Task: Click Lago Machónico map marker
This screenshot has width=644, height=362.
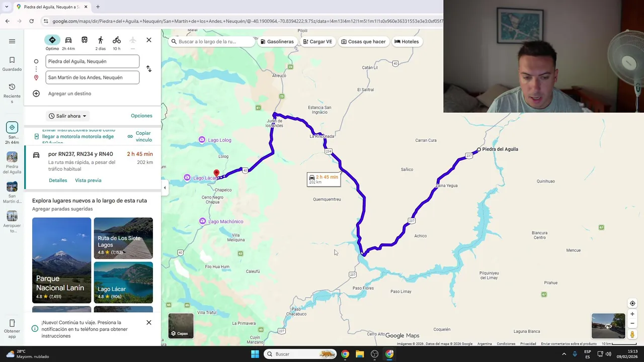Action: pos(202,221)
